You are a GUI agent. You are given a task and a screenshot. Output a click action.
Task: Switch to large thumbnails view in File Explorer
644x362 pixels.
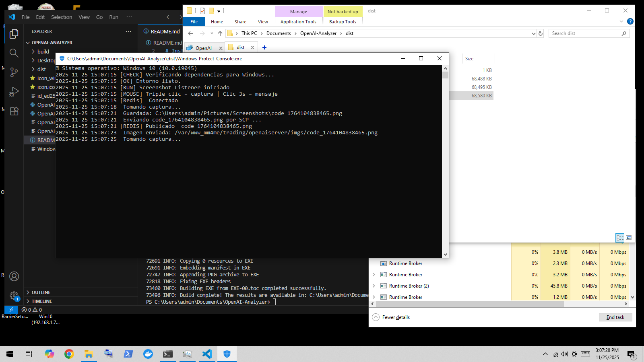coord(629,238)
